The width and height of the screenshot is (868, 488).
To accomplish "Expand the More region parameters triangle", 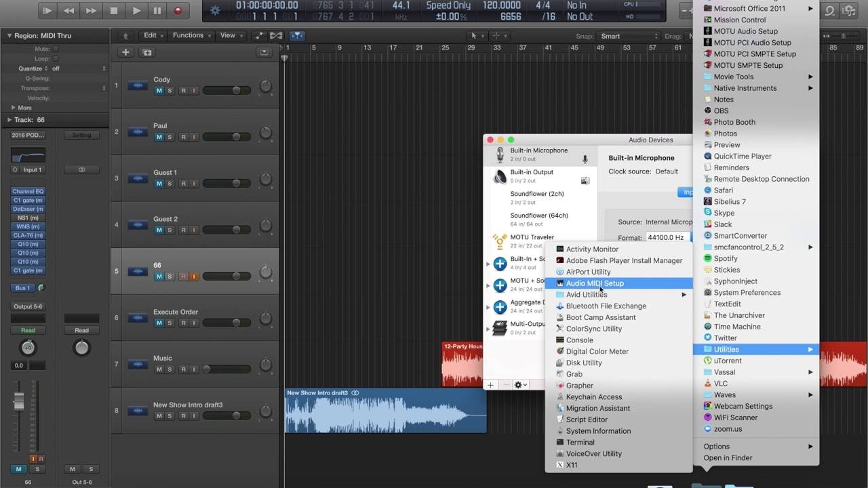I will [13, 108].
